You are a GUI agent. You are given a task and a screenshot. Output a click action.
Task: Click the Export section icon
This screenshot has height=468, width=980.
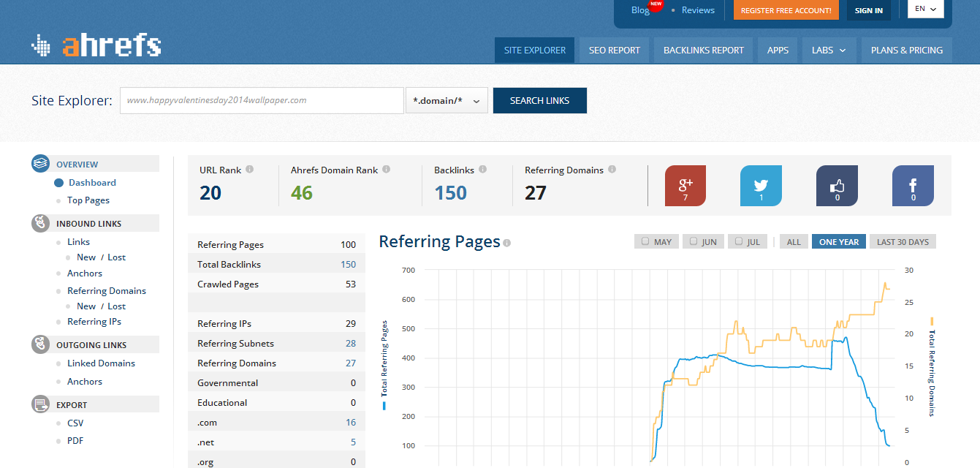click(40, 404)
